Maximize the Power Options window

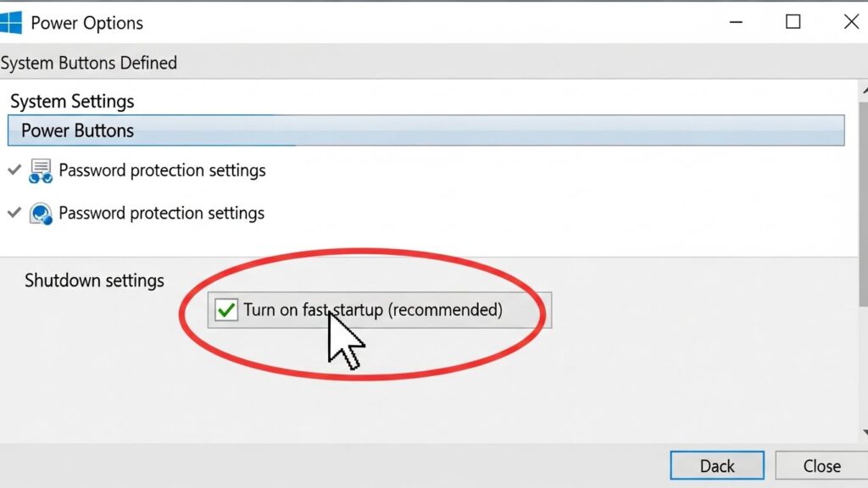(x=793, y=22)
